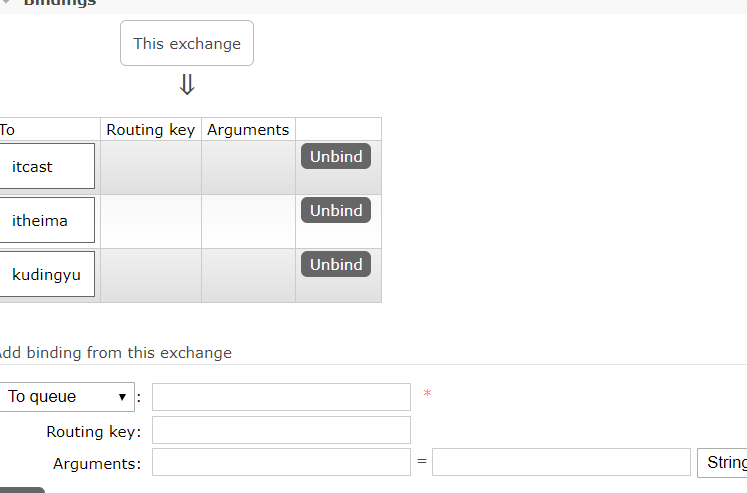Focus the Routing key input field
The height and width of the screenshot is (493, 747).
pyautogui.click(x=281, y=430)
